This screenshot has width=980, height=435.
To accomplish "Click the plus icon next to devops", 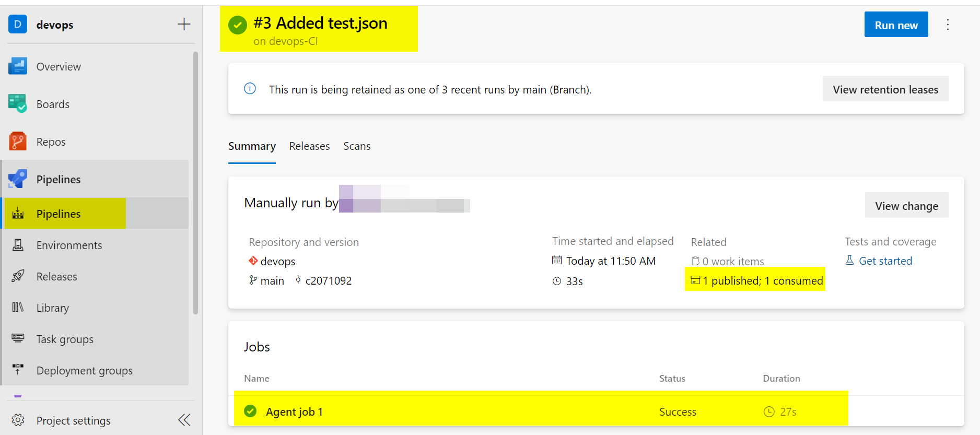I will point(184,24).
